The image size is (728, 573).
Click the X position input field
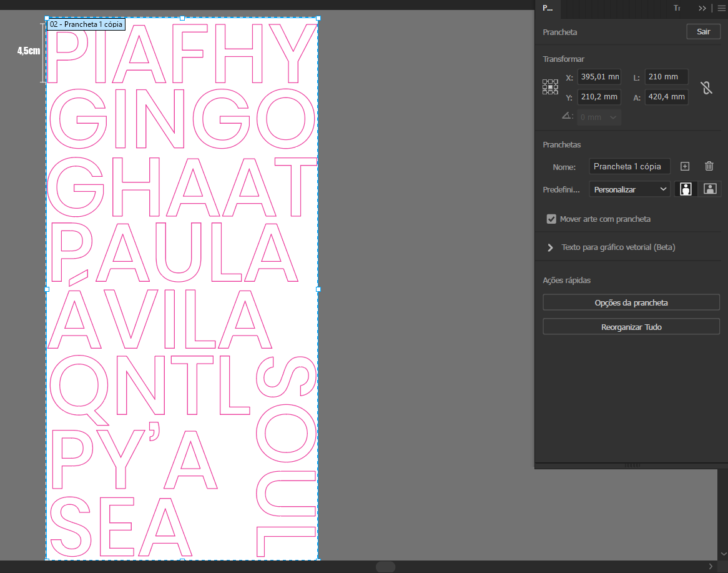[598, 77]
